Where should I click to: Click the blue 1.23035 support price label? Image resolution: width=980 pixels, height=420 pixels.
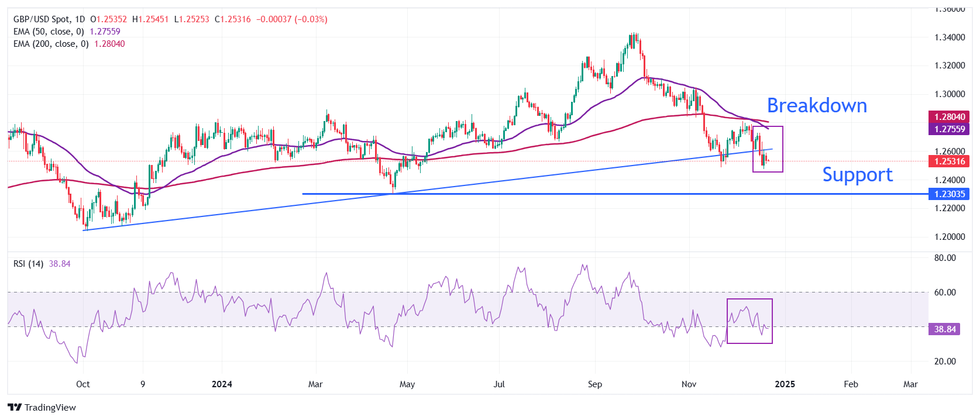948,194
